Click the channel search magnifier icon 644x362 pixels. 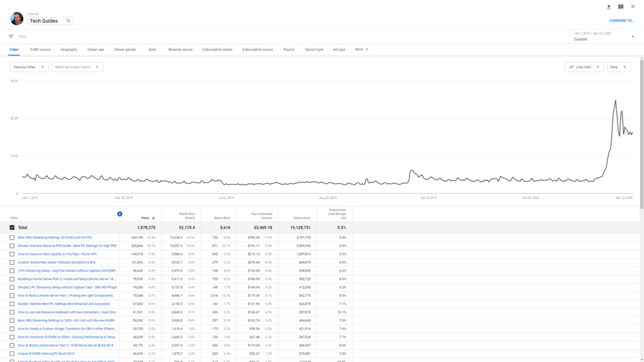(69, 21)
